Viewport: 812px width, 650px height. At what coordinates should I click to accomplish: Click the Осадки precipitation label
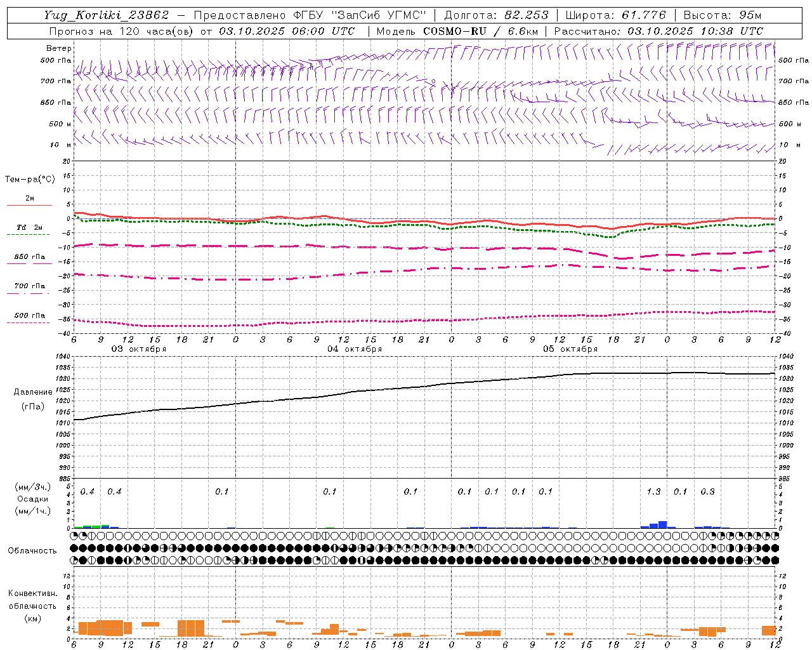tap(33, 499)
